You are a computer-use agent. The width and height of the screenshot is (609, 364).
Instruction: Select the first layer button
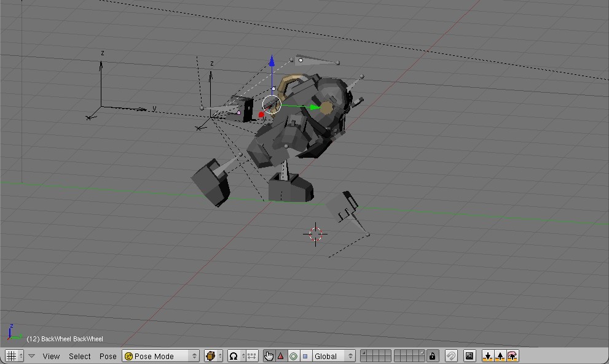364,353
